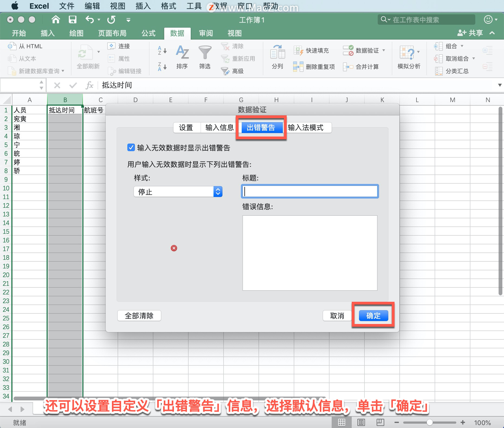This screenshot has width=504, height=428.
Task: Open the Apple menu
Action: tap(15, 6)
